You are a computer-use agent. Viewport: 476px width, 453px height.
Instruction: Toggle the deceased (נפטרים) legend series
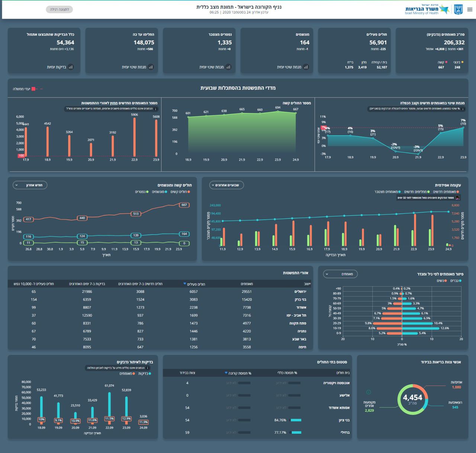(x=142, y=192)
